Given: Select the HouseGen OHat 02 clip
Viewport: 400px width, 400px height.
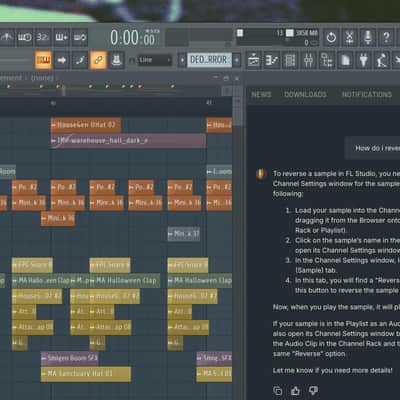Looking at the screenshot, I should tap(85, 125).
